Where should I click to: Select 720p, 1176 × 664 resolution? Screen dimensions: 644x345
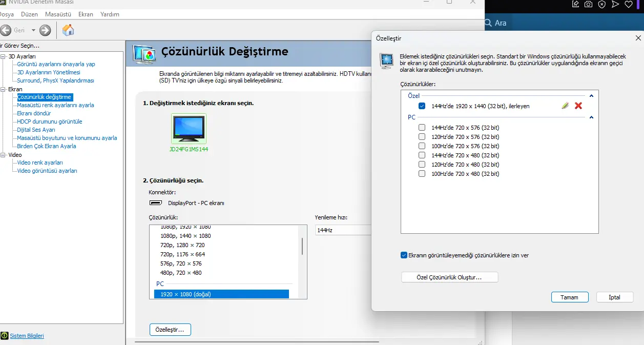coord(182,254)
